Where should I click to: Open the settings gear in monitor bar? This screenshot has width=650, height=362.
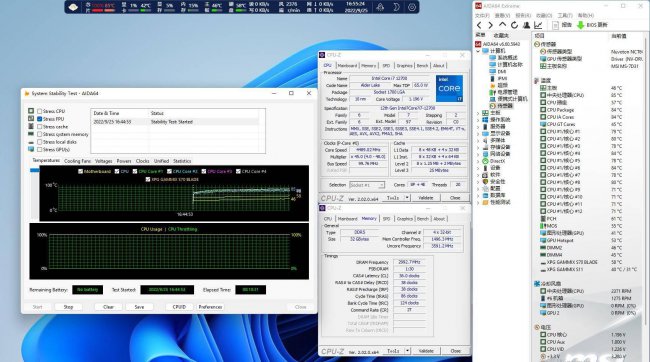(412, 7)
